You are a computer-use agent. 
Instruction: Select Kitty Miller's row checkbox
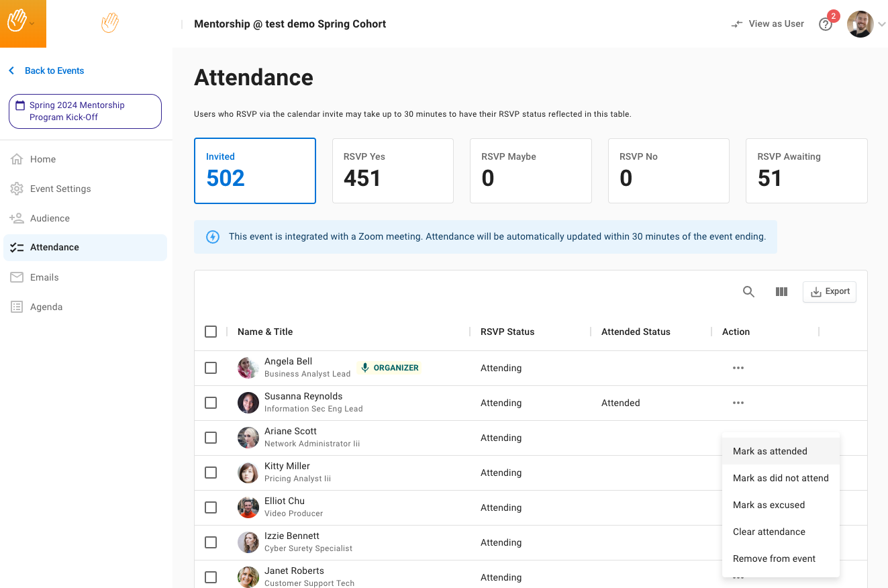(x=211, y=473)
